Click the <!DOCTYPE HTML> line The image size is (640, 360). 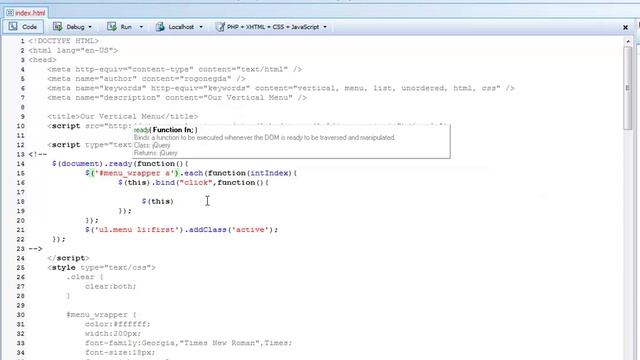point(63,41)
